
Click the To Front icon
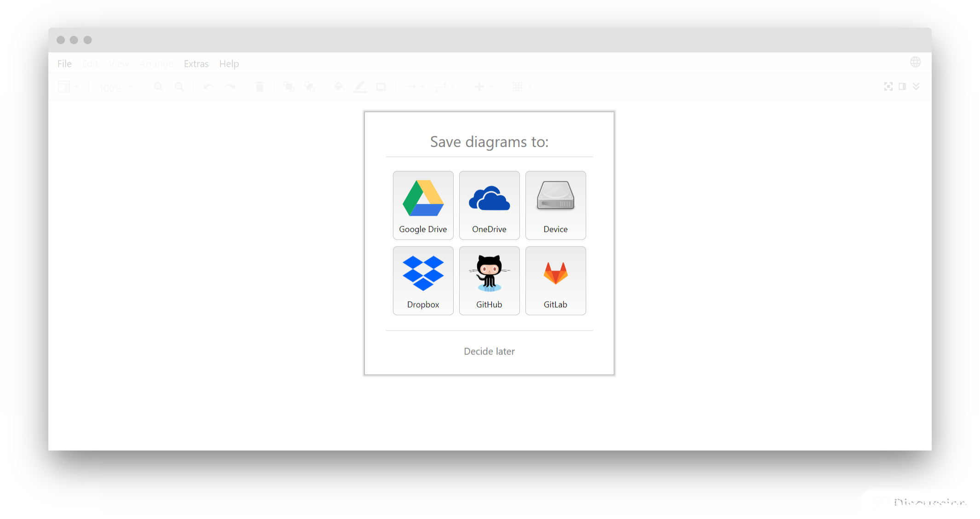[288, 87]
